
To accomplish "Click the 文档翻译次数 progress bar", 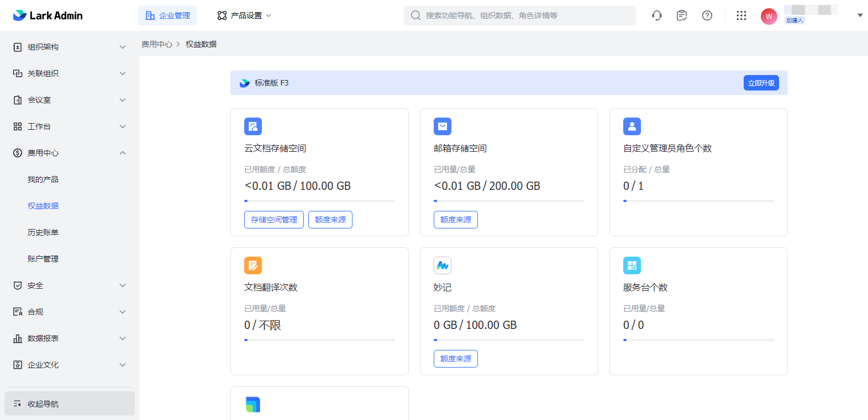I will click(319, 340).
